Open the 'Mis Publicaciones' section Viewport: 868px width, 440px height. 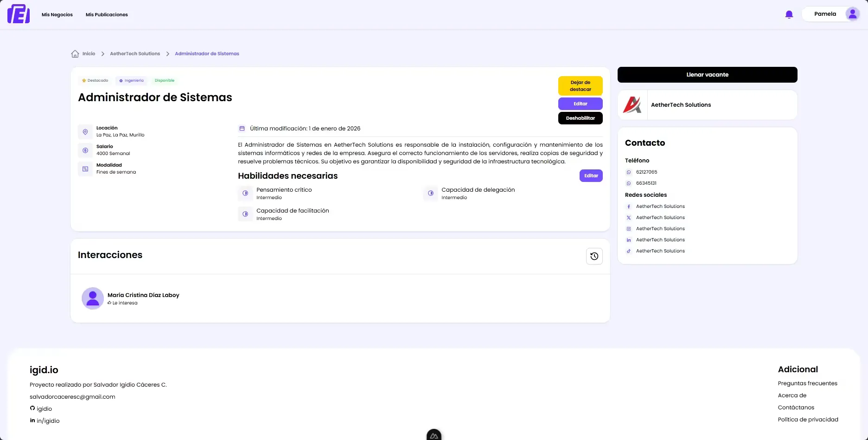coord(106,14)
